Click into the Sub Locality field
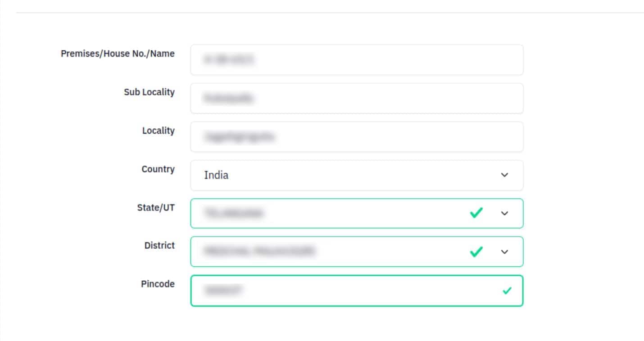This screenshot has height=341, width=644. click(x=357, y=98)
